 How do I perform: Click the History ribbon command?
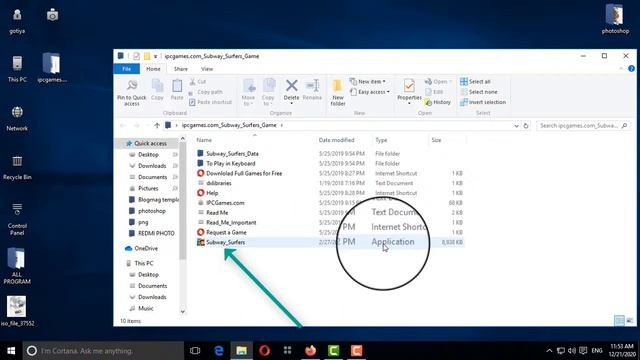[x=438, y=102]
